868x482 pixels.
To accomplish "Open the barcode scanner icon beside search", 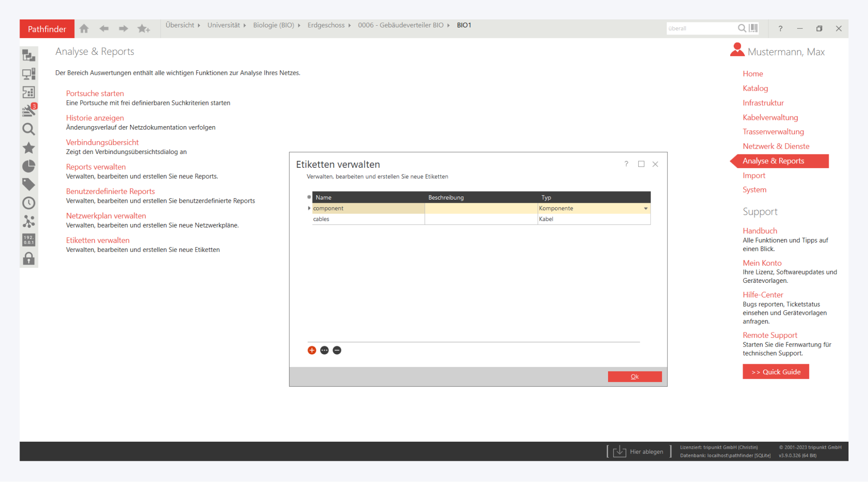I will [753, 28].
